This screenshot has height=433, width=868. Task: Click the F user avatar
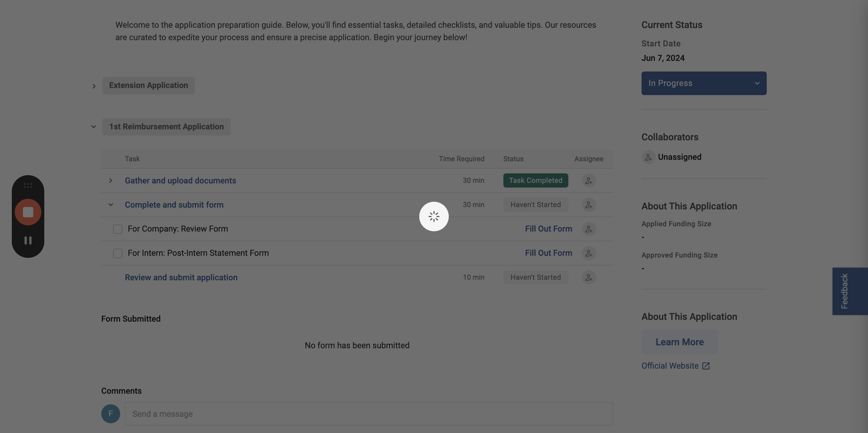[110, 414]
